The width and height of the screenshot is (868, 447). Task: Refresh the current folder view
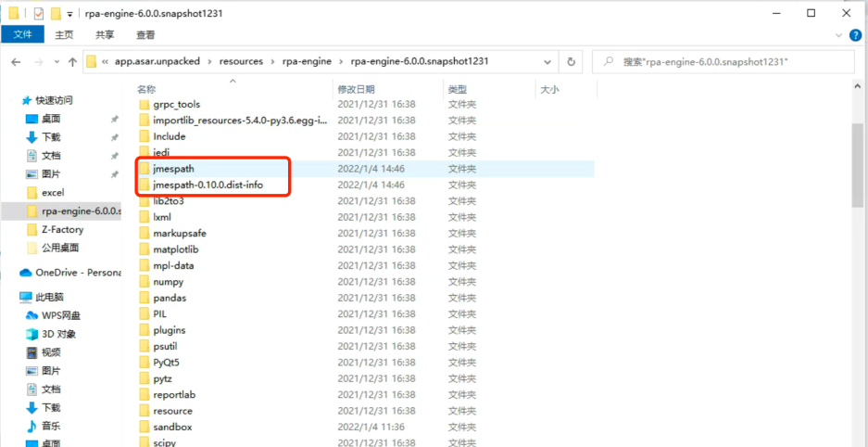[x=572, y=62]
